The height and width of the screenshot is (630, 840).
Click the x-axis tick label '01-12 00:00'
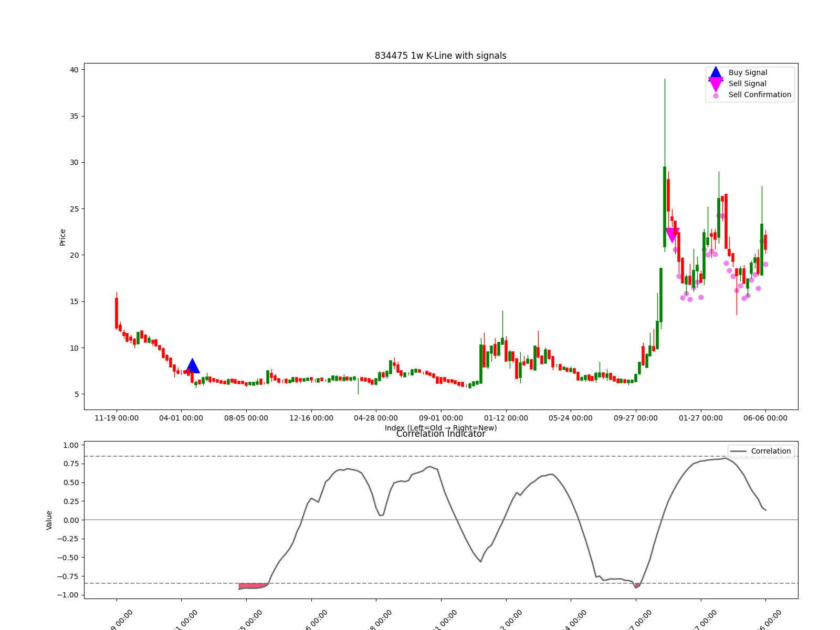click(x=506, y=418)
